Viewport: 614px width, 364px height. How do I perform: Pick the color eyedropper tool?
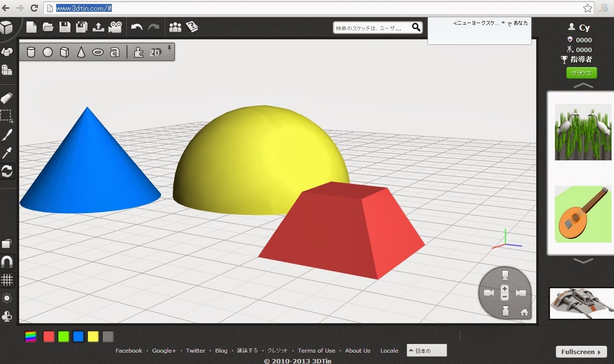point(8,152)
